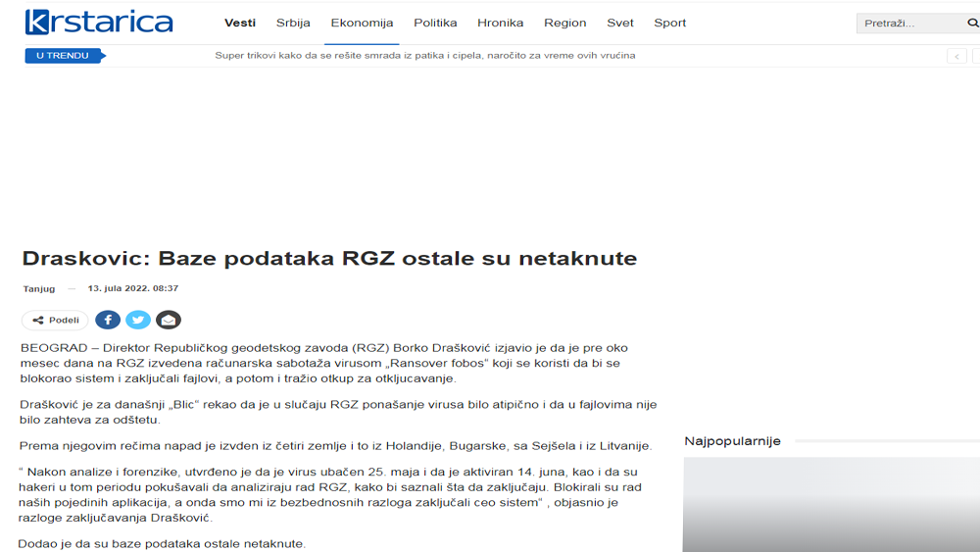Open Hronika section
980x552 pixels.
(500, 24)
